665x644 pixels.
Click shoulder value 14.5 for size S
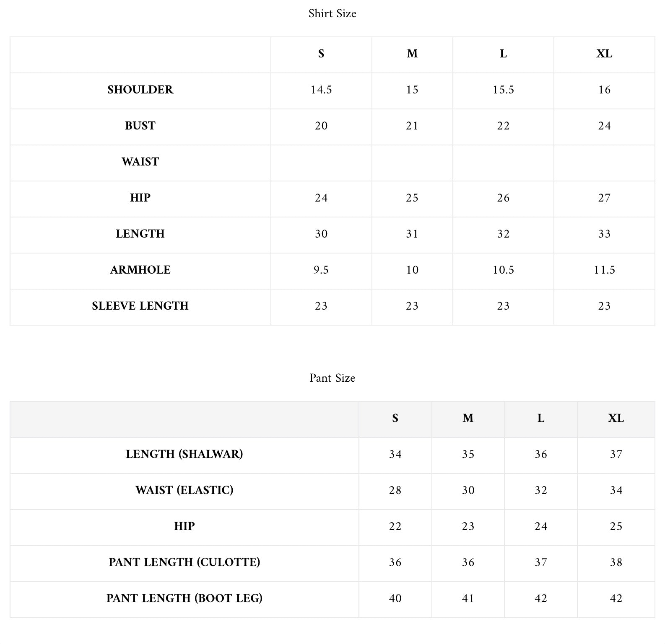tap(321, 90)
